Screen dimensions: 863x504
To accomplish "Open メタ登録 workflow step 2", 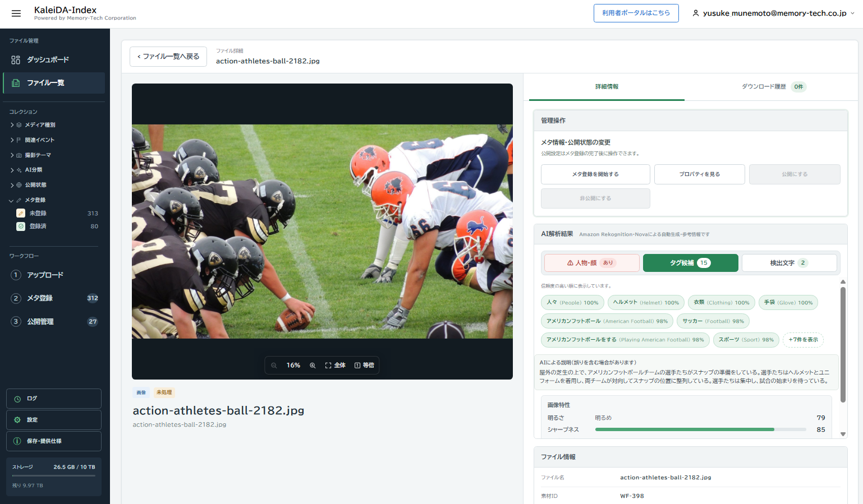I will click(54, 298).
